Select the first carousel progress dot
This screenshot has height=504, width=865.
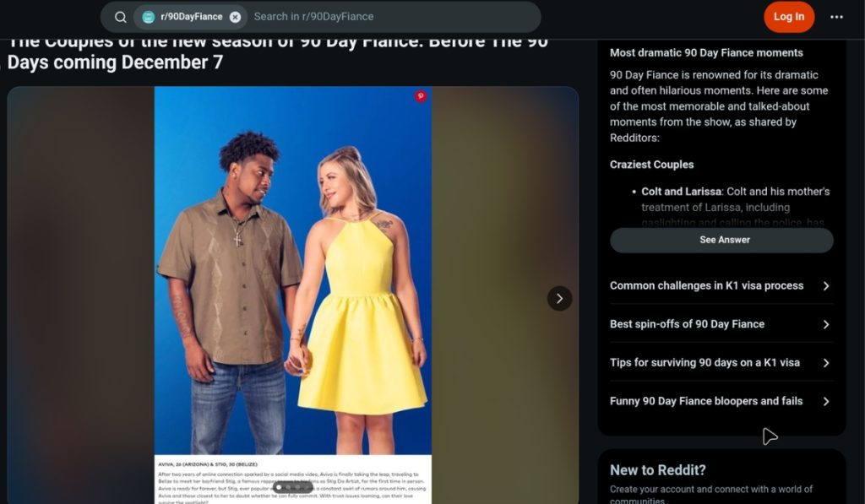[x=279, y=488]
